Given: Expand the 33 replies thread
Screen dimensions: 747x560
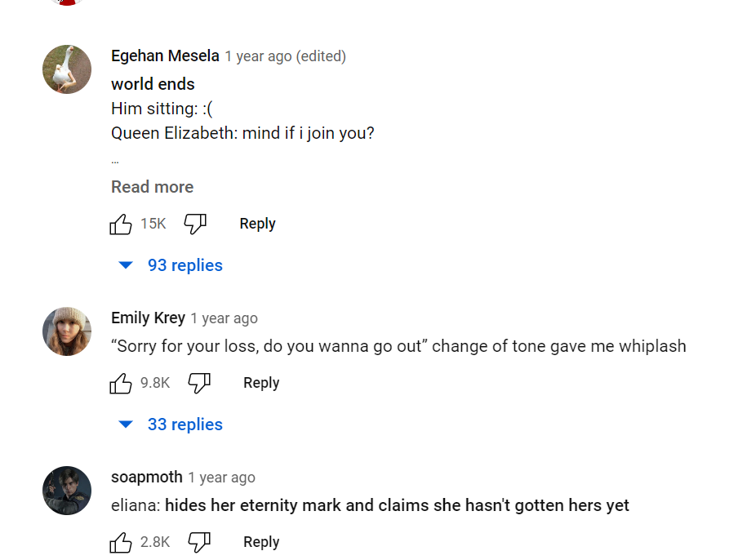Looking at the screenshot, I should [171, 424].
